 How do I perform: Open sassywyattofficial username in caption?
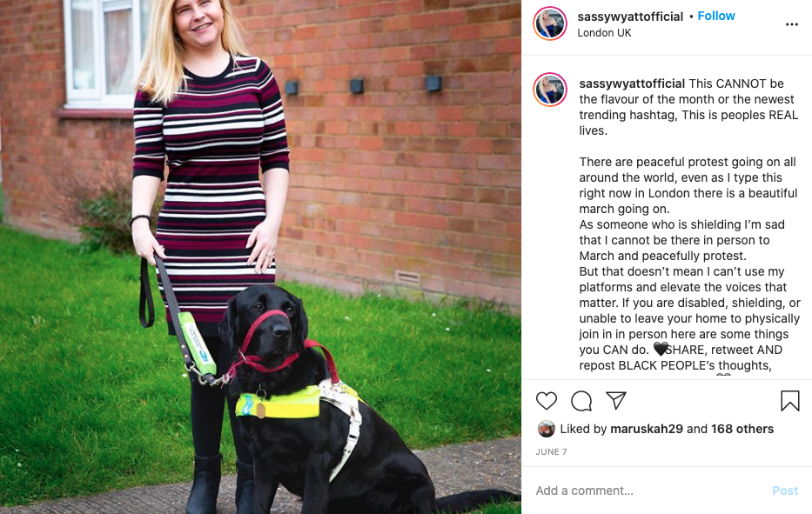(632, 83)
